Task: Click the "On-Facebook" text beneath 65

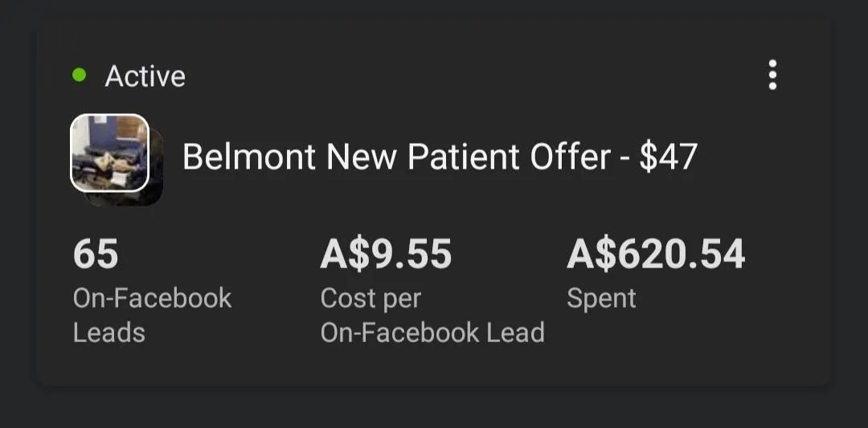Action: [152, 298]
